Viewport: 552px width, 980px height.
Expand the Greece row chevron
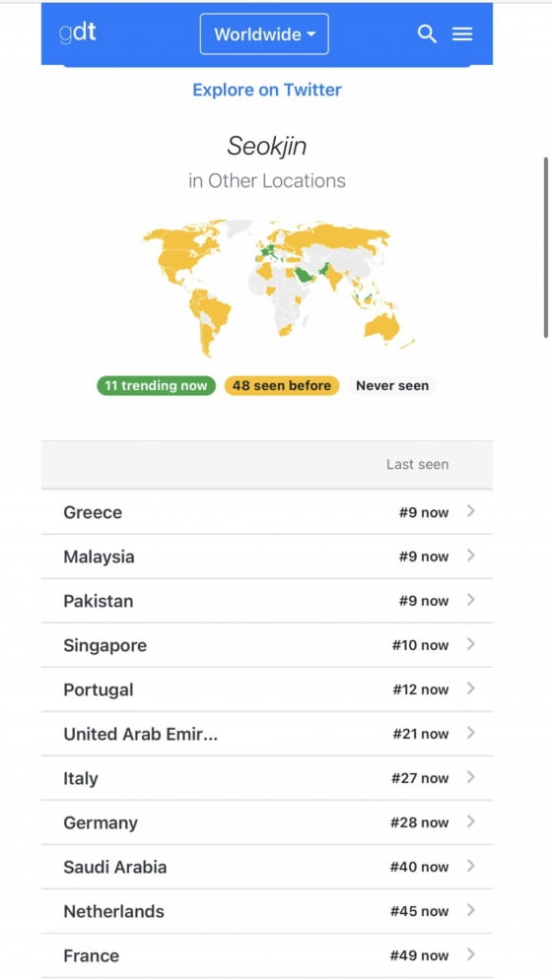(470, 511)
